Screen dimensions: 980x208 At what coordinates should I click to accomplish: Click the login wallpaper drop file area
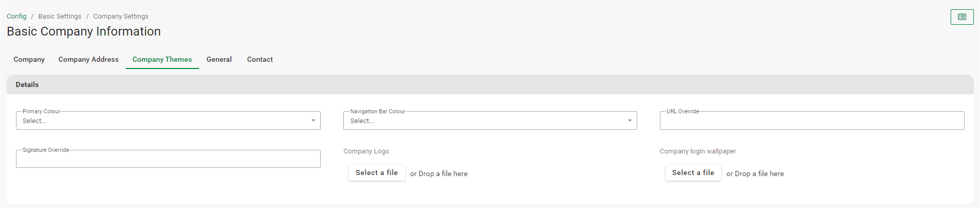(755, 174)
